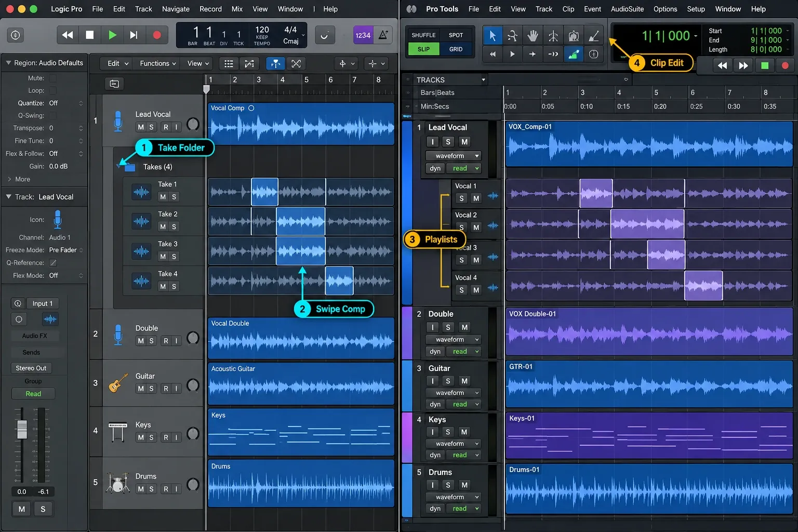Select the Pro Tools Pencil tool
Viewport: 798px width, 532px height.
coord(594,35)
